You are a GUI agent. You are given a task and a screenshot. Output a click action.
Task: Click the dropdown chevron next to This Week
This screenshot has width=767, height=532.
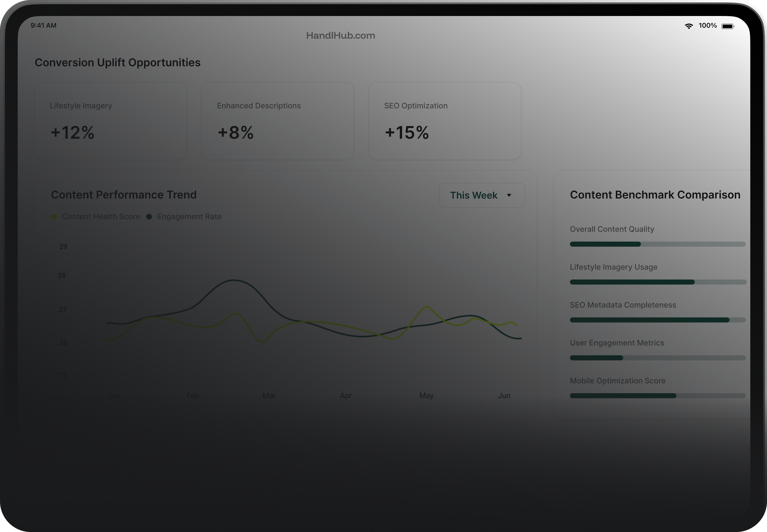[509, 195]
